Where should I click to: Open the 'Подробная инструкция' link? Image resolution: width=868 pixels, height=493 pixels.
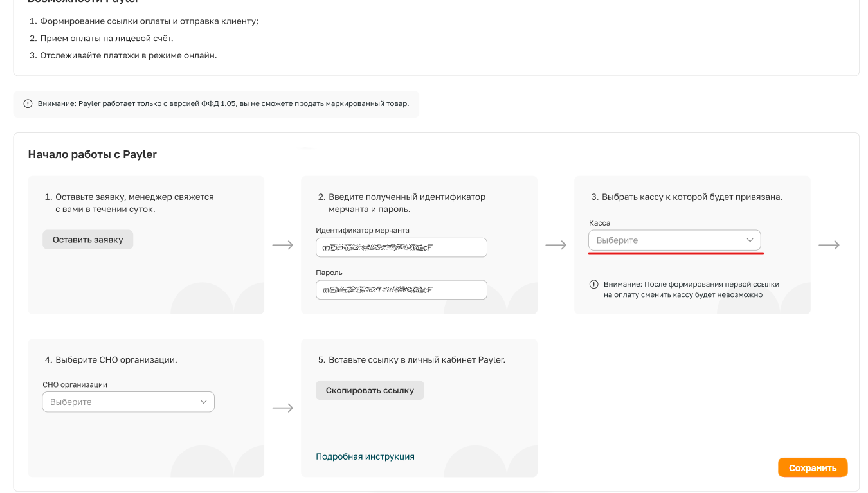[x=365, y=456]
